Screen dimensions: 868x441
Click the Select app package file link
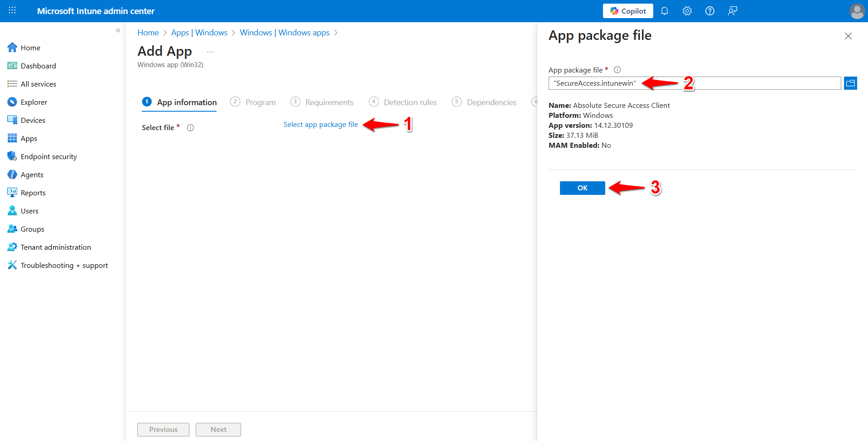(x=321, y=125)
